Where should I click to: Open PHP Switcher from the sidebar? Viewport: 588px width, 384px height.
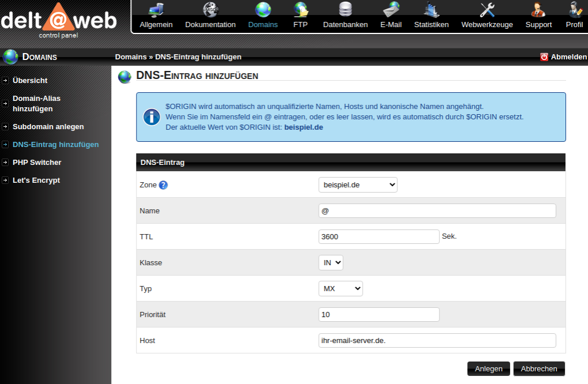pos(37,163)
